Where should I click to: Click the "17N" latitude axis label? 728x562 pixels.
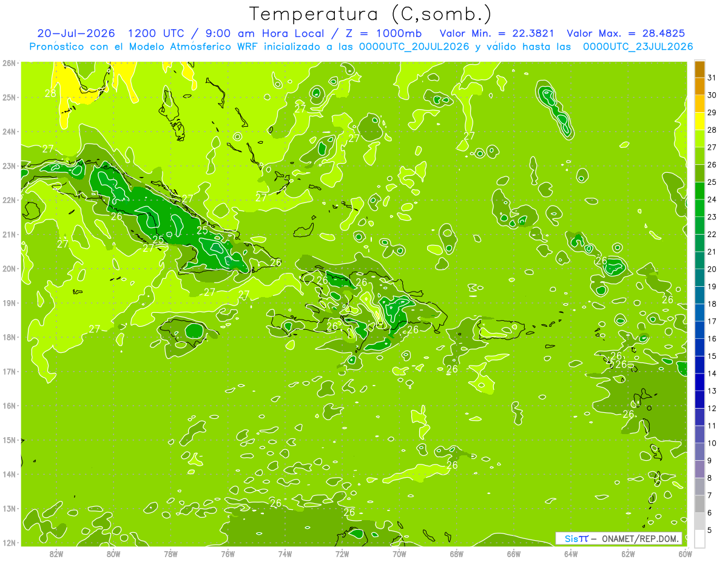(9, 371)
